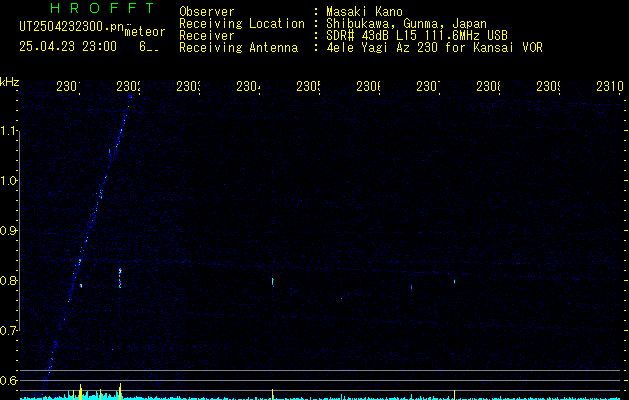Click the 2302 time axis label
629x400 pixels.
128,86
